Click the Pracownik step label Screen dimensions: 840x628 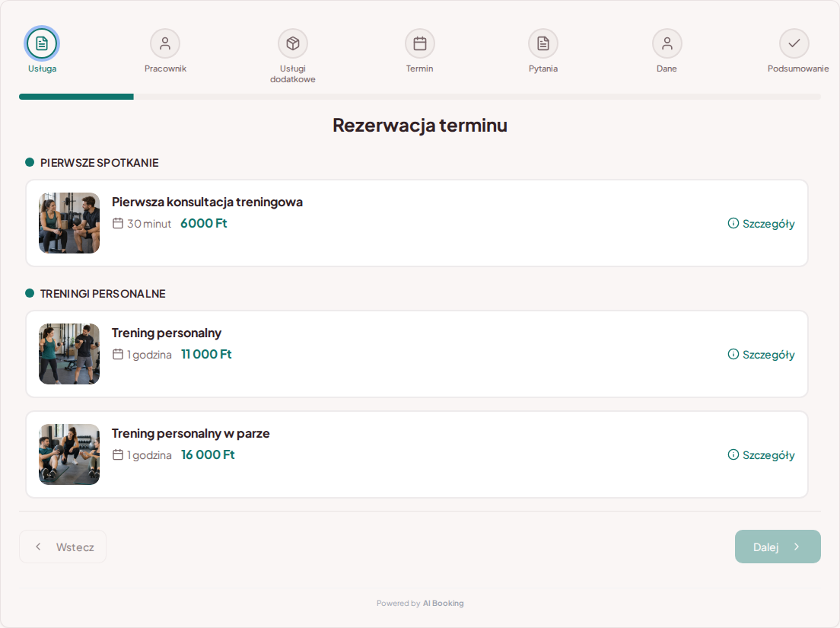[x=165, y=69]
